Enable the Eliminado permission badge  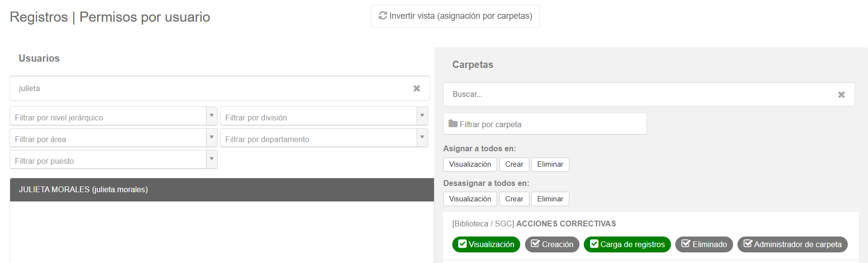pyautogui.click(x=704, y=244)
